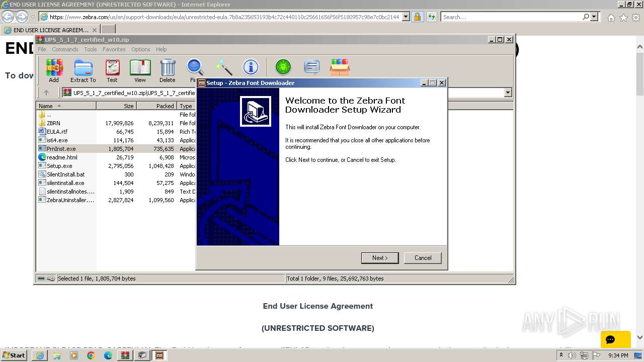Image resolution: width=644 pixels, height=362 pixels.
Task: Sort file list by Size column header
Action: click(116, 106)
